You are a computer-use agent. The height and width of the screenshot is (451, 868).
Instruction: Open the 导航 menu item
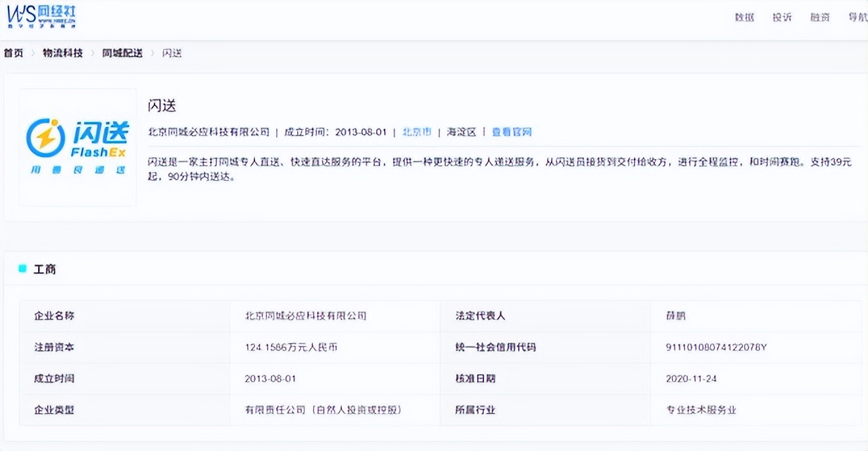(x=857, y=18)
